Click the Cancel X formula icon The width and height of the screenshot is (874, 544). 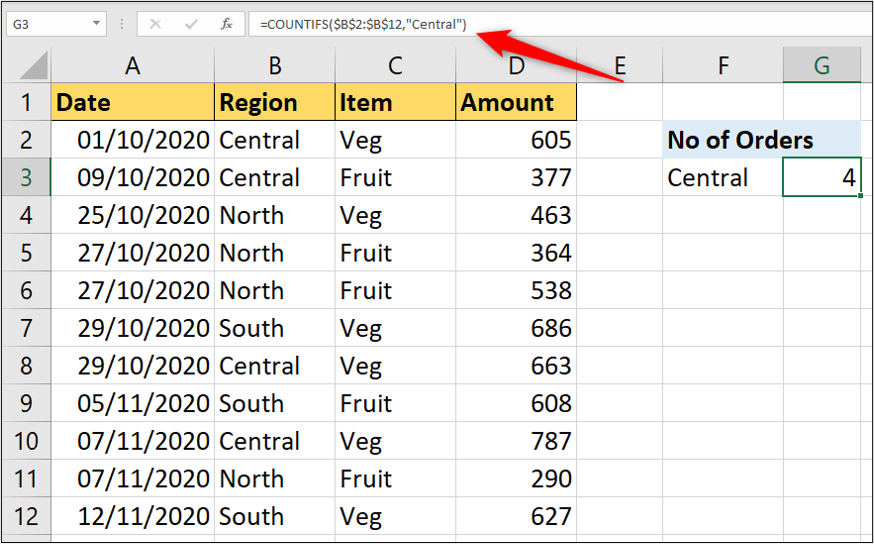(156, 25)
